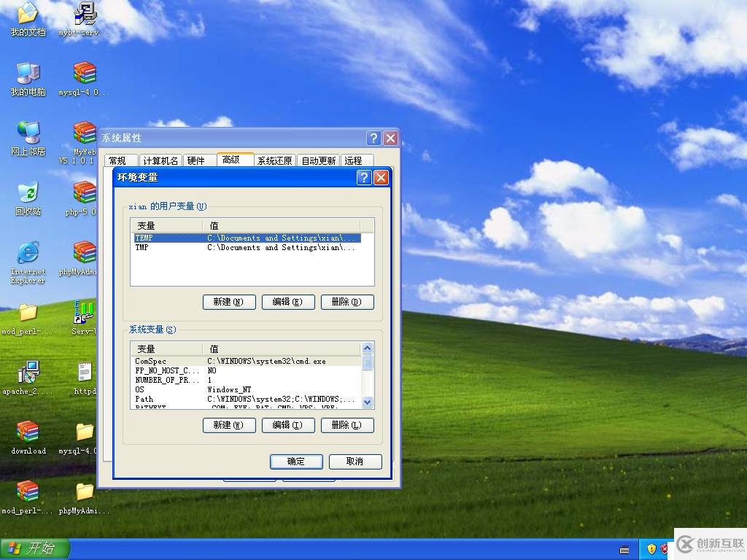This screenshot has height=560, width=747.
Task: Select the OS system variable row
Action: click(x=247, y=389)
